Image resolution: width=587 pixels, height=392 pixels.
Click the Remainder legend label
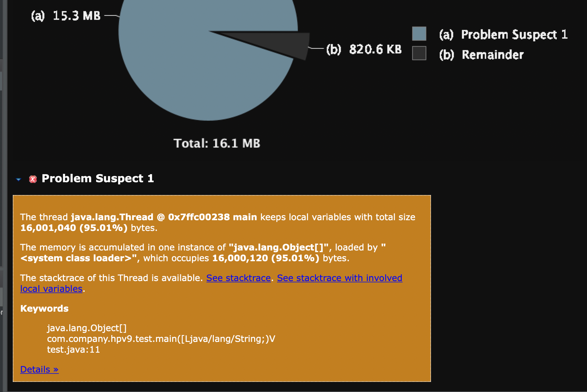(481, 55)
